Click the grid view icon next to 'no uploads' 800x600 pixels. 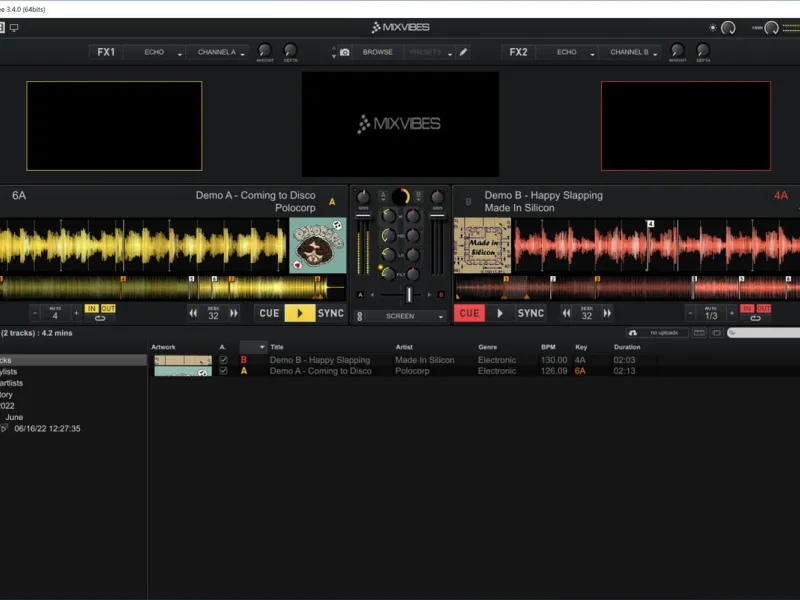pos(699,333)
